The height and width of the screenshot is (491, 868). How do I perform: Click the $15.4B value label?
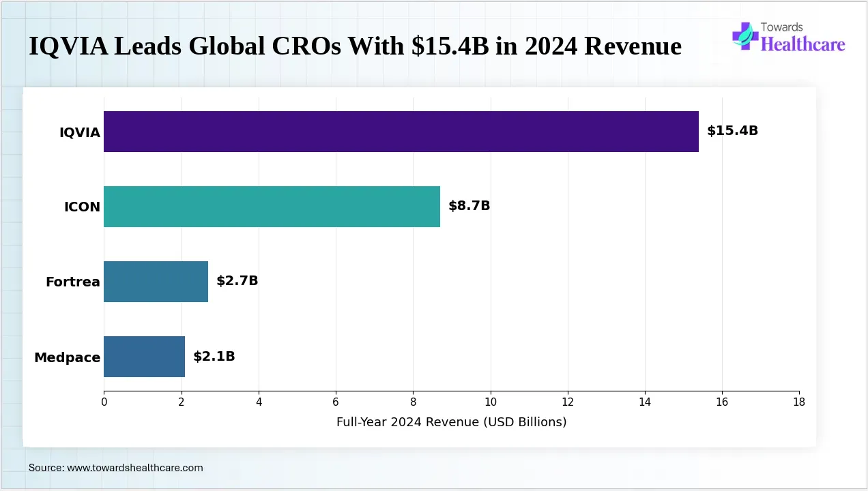tap(732, 131)
